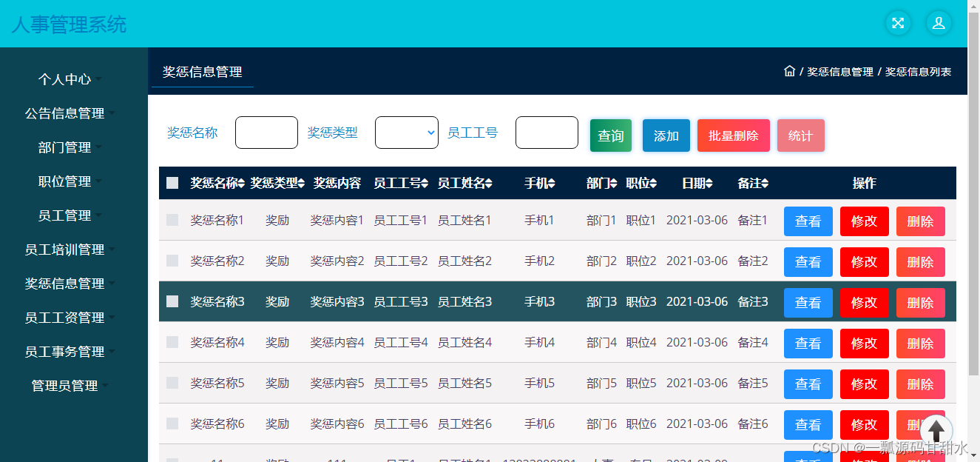980x462 pixels.
Task: Sort by 日期 column arrows
Action: [x=709, y=184]
